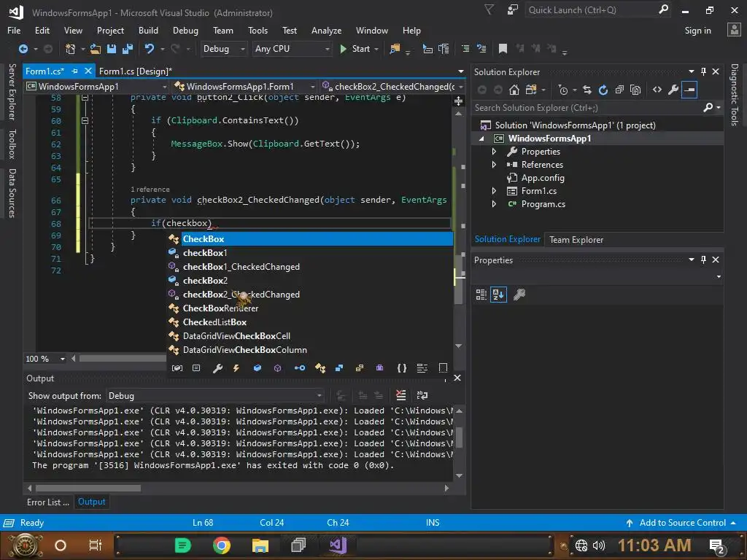
Task: Switch to the Team Explorer tab
Action: (x=576, y=239)
